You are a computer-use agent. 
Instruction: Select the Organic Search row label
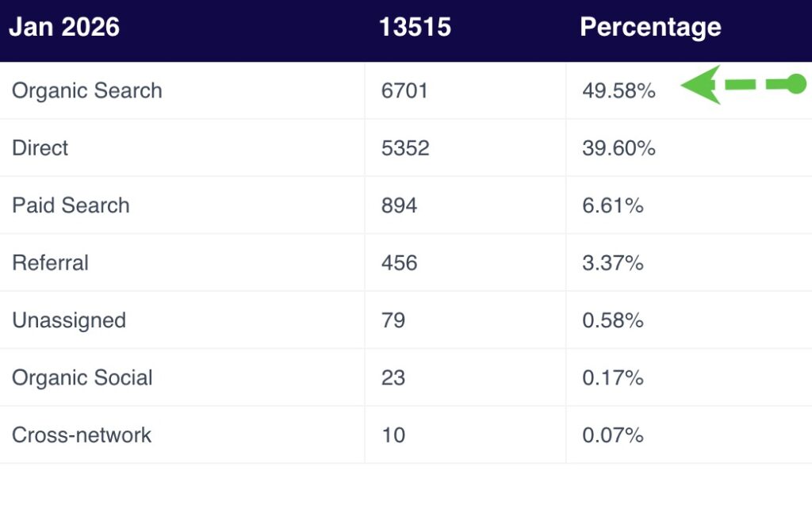[x=87, y=91]
